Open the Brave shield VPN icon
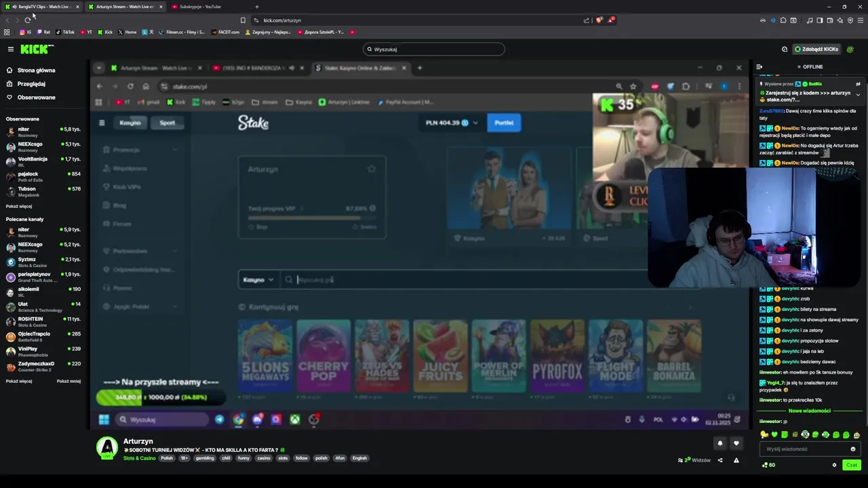Image resolution: width=868 pixels, height=488 pixels. point(850,20)
